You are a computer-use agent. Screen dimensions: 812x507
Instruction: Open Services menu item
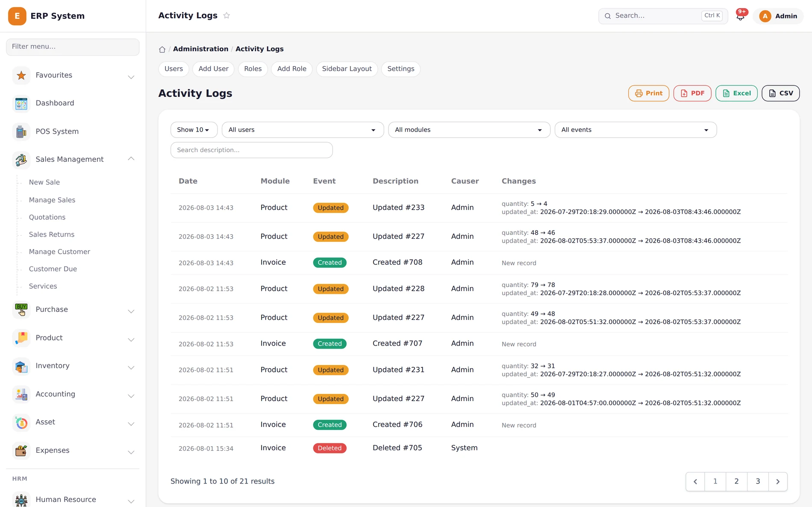click(43, 286)
